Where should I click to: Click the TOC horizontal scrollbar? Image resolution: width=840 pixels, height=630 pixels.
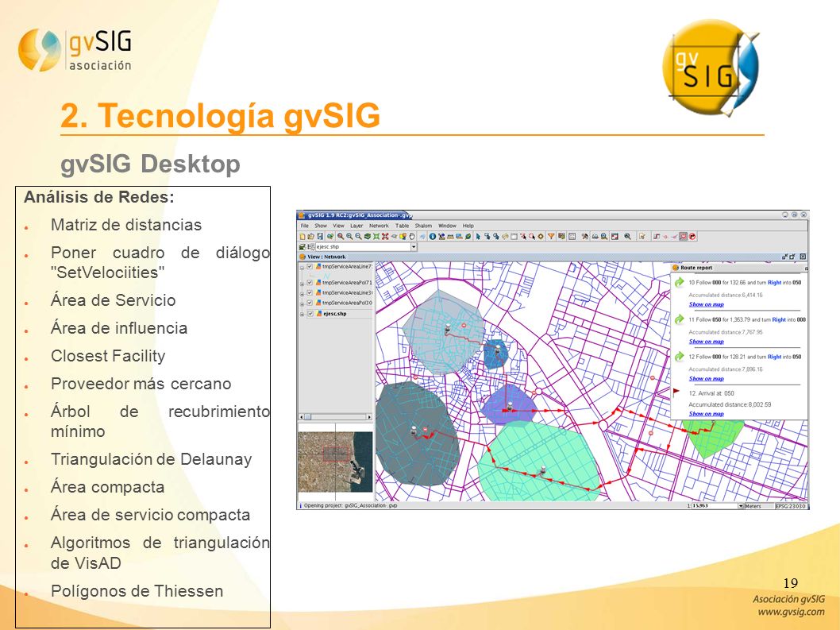coord(335,416)
